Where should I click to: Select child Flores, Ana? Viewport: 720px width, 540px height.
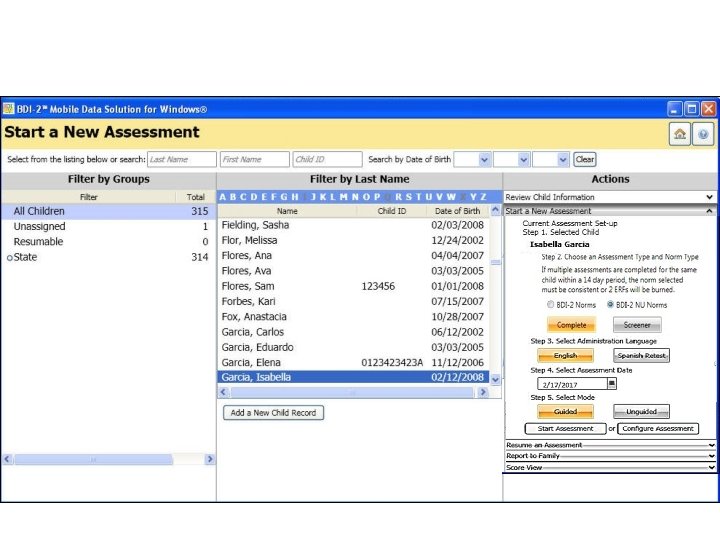(353, 255)
